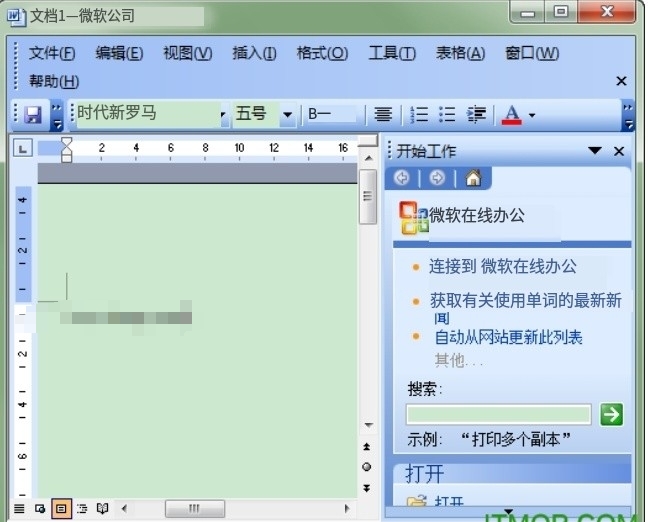Click link 连接到 微软在线办公
Image resolution: width=649 pixels, height=522 pixels.
[x=502, y=267]
